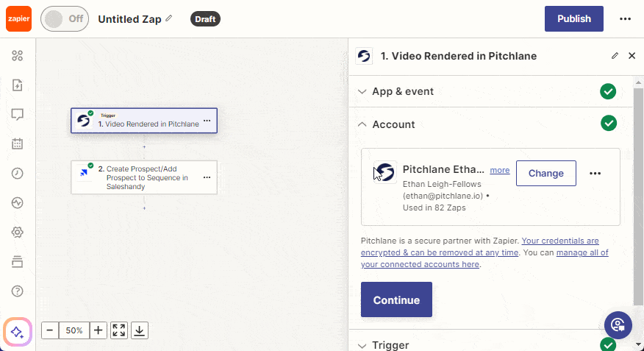
Task: Expand the App & event section
Action: point(490,91)
